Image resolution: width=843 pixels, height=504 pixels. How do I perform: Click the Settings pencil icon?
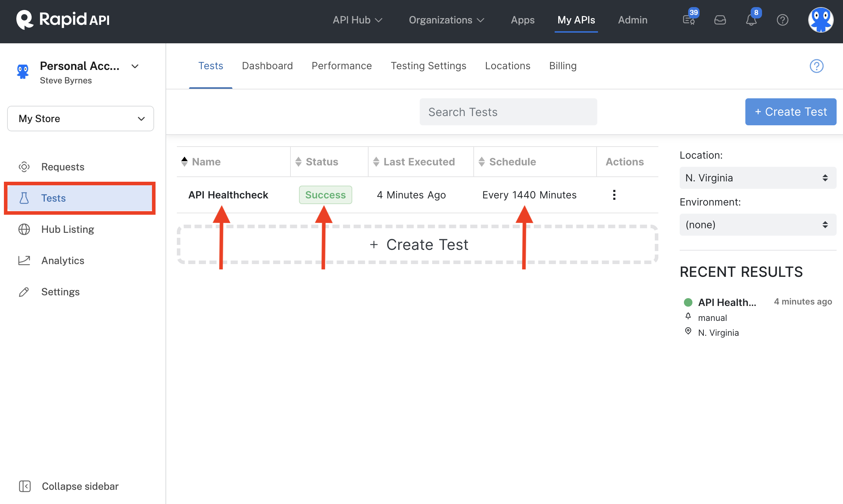[24, 292]
